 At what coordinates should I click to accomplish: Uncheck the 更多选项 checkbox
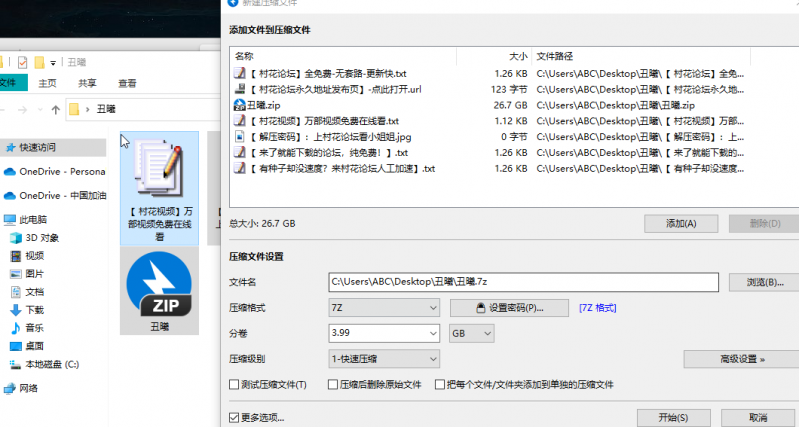236,417
